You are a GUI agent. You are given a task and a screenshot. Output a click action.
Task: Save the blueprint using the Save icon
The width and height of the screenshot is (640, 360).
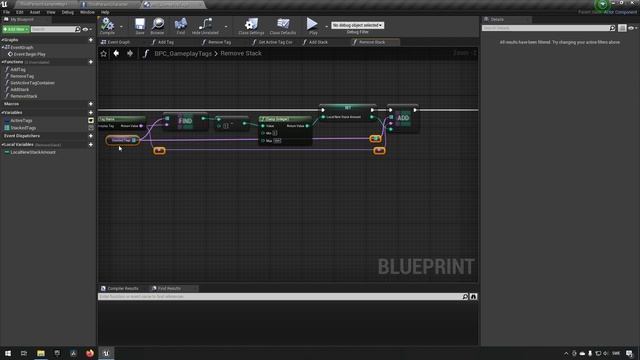140,25
